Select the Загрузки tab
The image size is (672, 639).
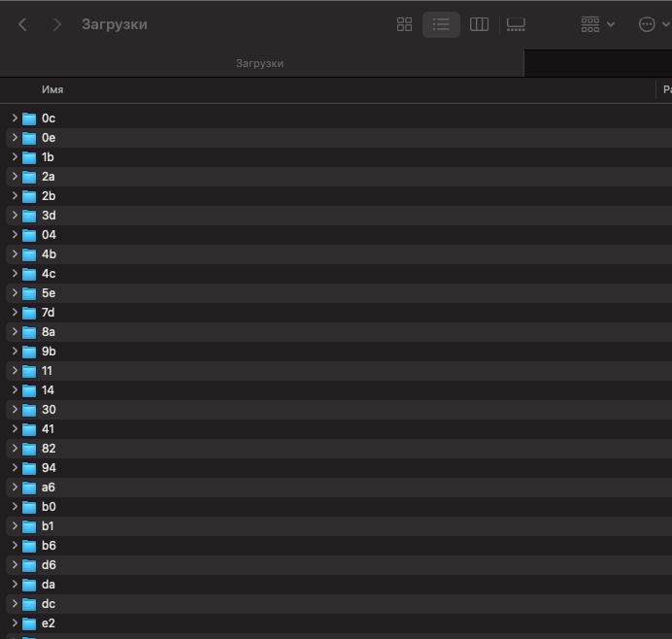click(x=259, y=63)
